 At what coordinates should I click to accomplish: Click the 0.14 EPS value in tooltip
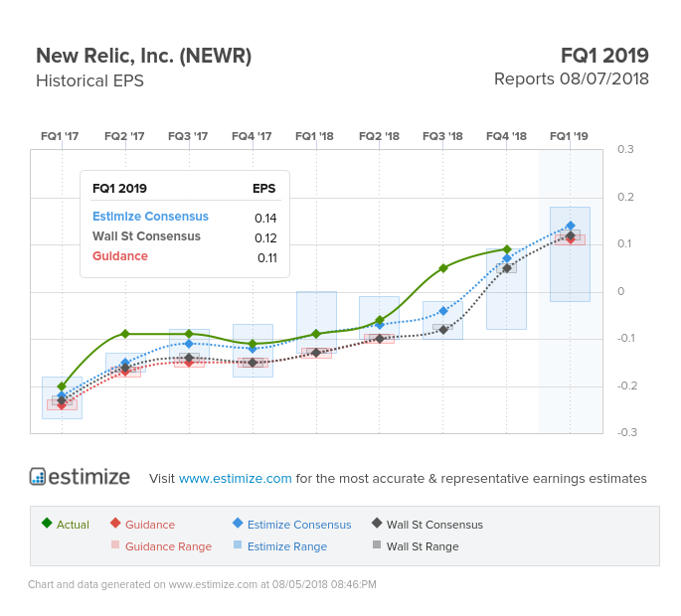[x=265, y=218]
